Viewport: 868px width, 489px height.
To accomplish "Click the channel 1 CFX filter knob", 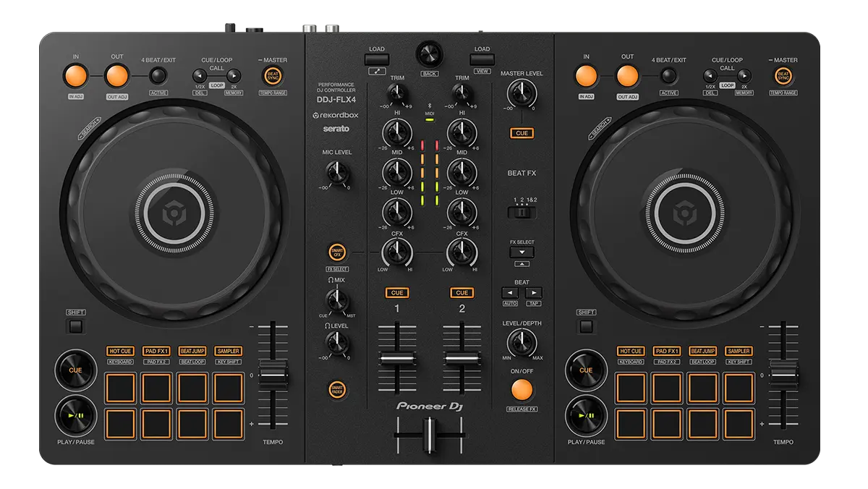I will point(396,252).
